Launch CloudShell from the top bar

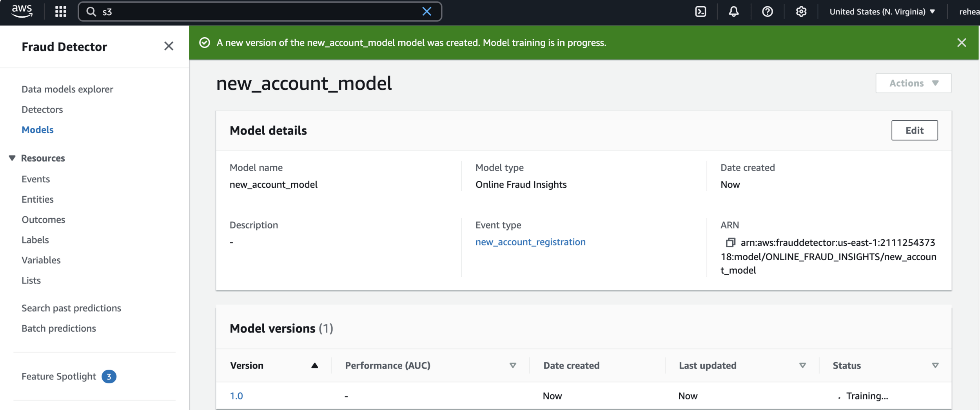pos(701,12)
